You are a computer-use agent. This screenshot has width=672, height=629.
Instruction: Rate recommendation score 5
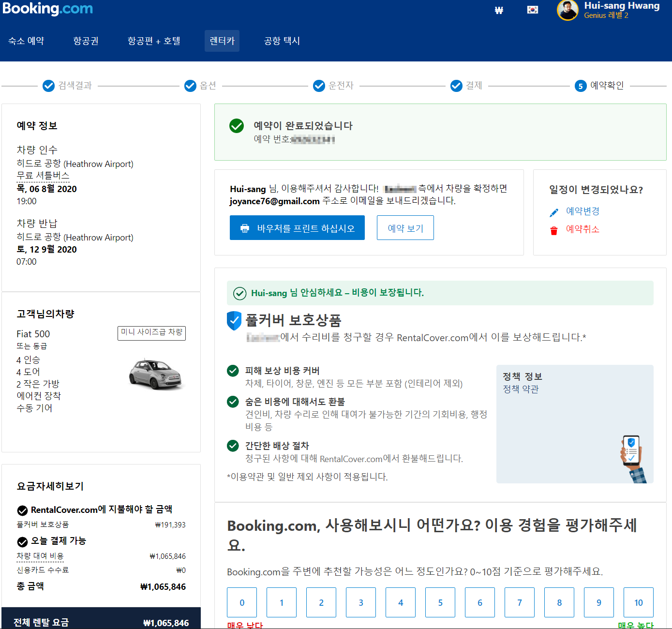pos(440,602)
